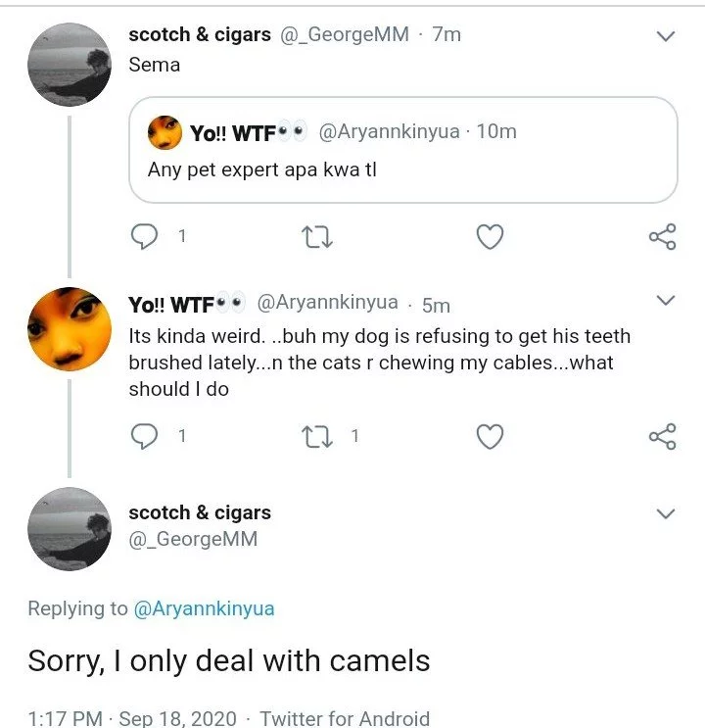705x728 pixels.
Task: Open the quoted 'Any pet expert' tweet
Action: [x=402, y=150]
